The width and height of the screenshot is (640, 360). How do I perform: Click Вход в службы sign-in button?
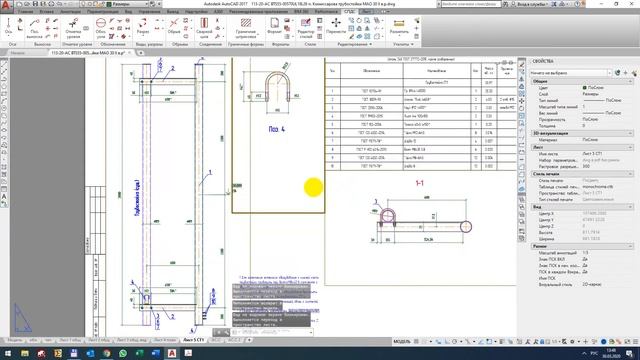tap(533, 4)
